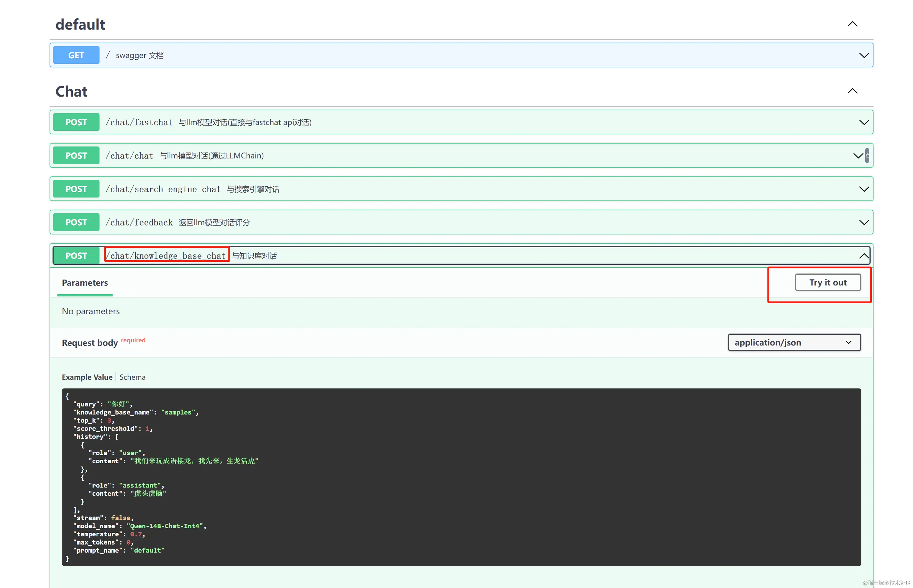Screen dimensions: 913x588
Task: Click the Try it out button
Action: (x=828, y=283)
